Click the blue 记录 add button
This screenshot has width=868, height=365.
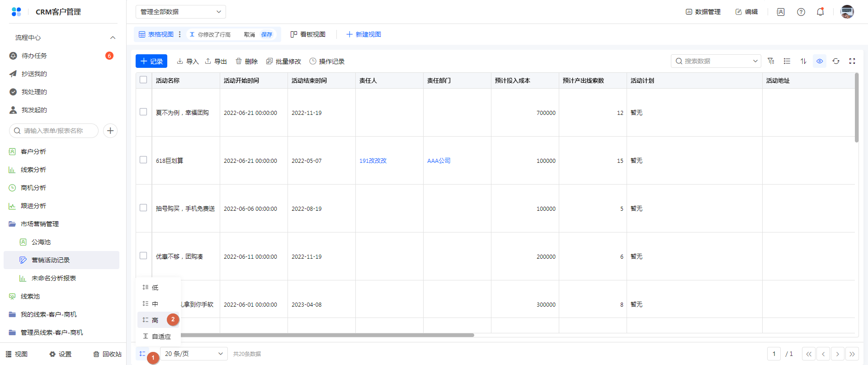pos(151,61)
